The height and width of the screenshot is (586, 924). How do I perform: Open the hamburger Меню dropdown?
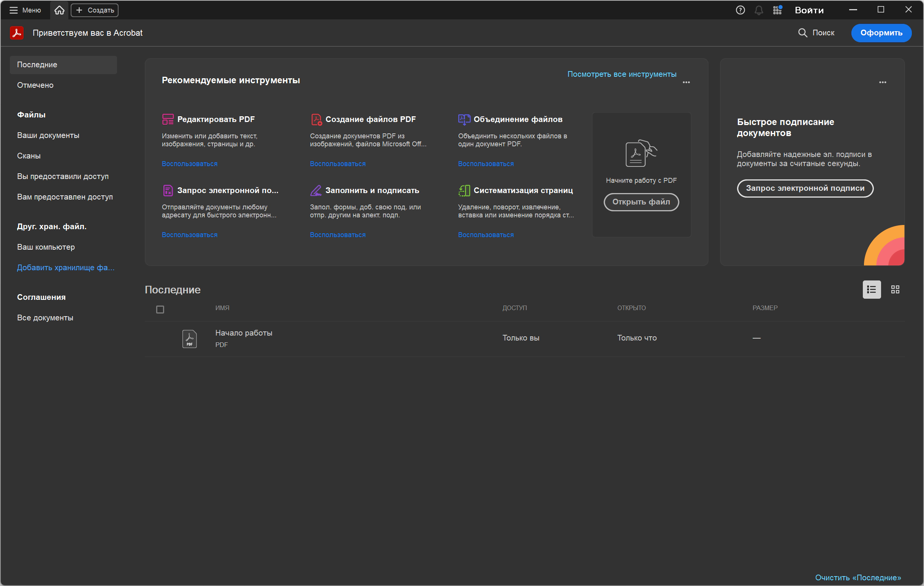click(x=25, y=10)
